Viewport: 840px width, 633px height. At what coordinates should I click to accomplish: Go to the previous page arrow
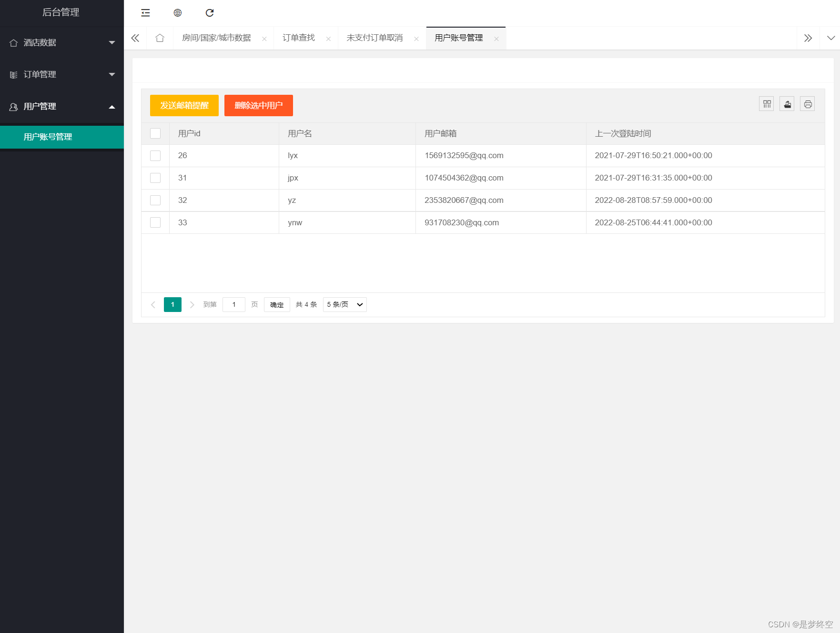(153, 305)
